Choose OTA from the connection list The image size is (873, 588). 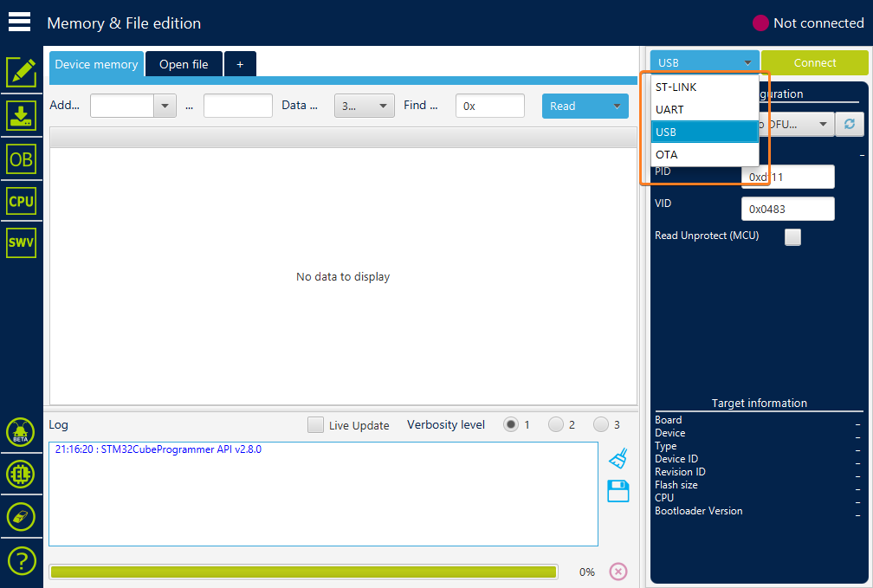(704, 154)
